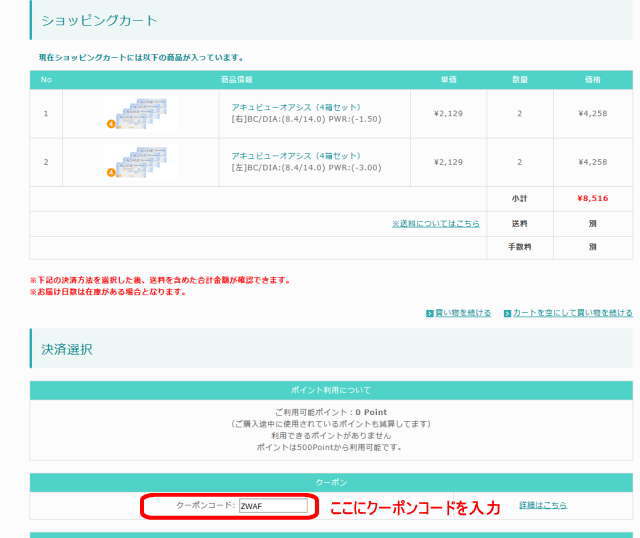Open product link for item 2 [左] lens
This screenshot has height=538, width=640.
tap(296, 156)
